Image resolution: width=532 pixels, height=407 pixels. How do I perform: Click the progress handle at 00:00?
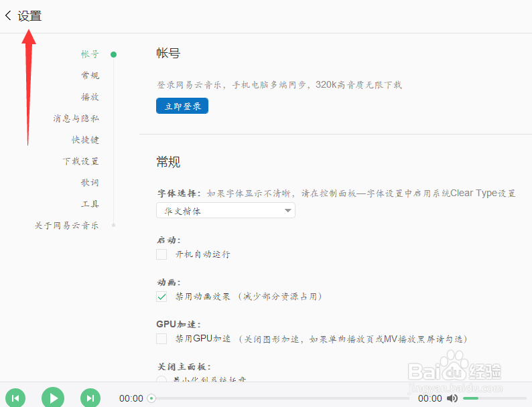(x=151, y=398)
